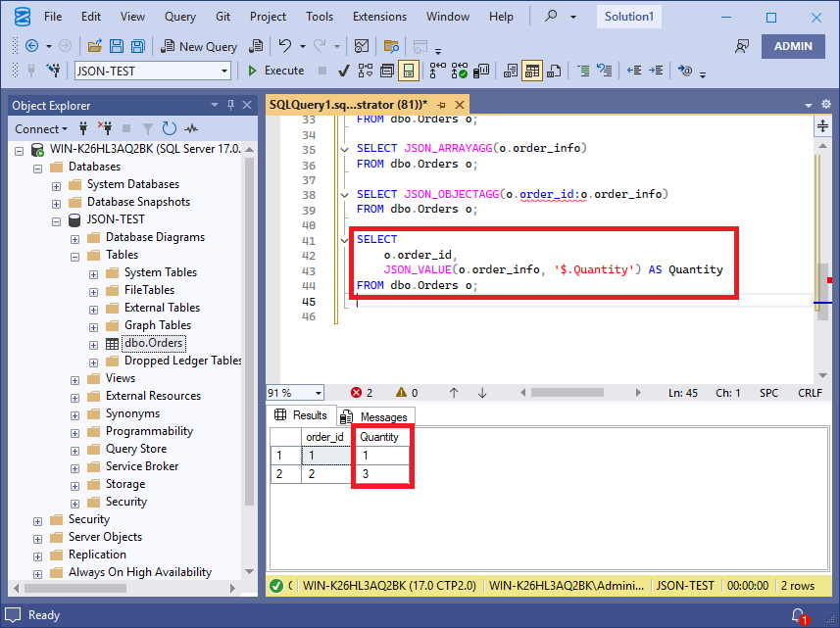This screenshot has width=840, height=628.
Task: Open the 91 % zoom dropdown
Action: click(319, 393)
